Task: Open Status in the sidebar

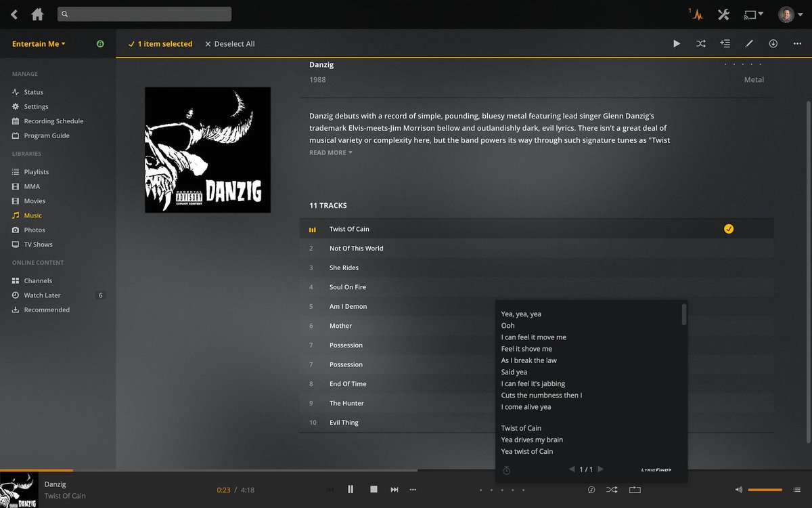Action: tap(33, 92)
